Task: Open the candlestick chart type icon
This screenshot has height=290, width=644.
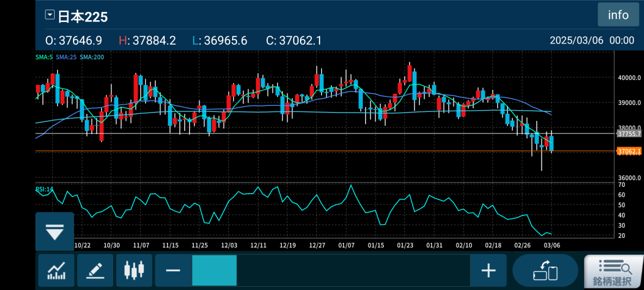Action: point(134,271)
